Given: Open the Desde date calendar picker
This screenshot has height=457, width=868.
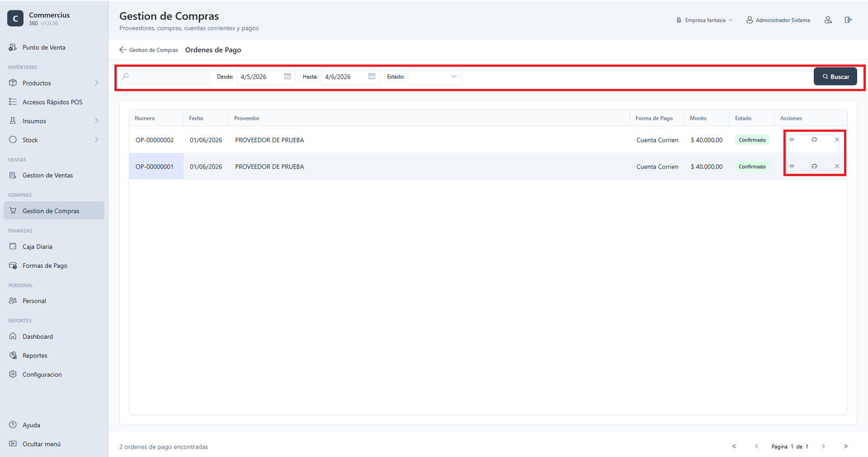Looking at the screenshot, I should pyautogui.click(x=288, y=76).
